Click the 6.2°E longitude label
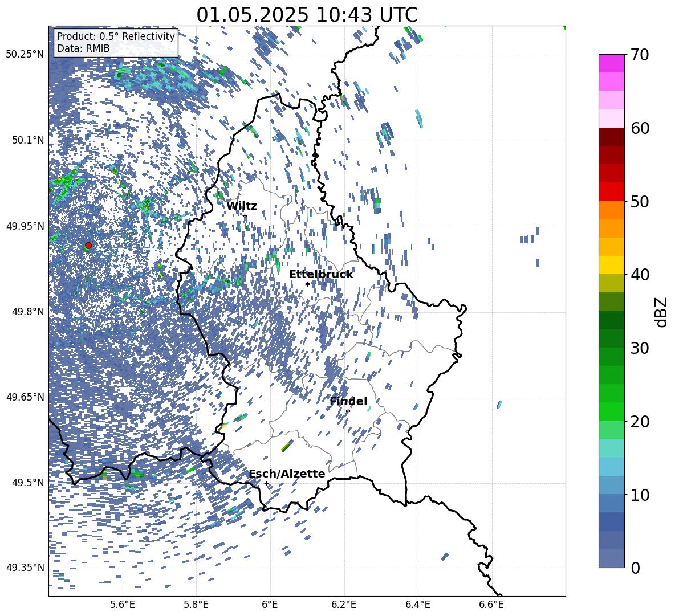 [x=344, y=605]
